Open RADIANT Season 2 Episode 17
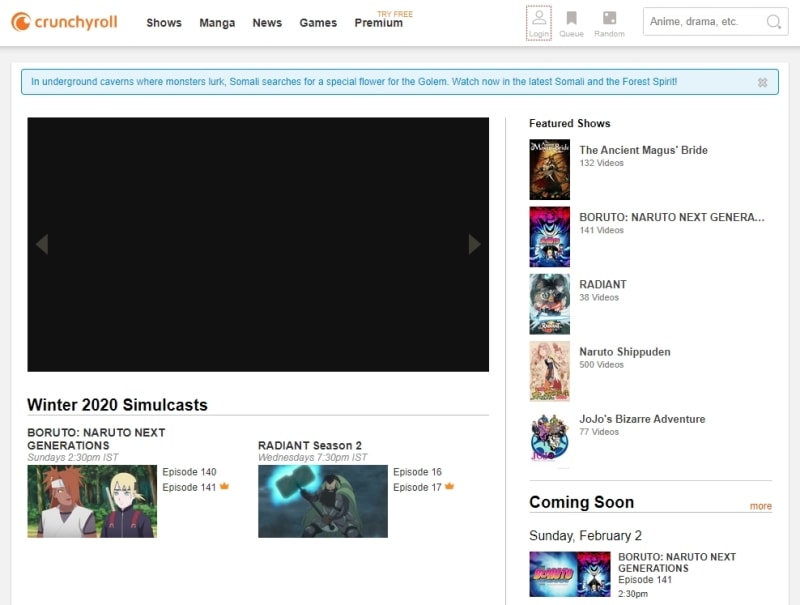The image size is (800, 605). pos(417,487)
